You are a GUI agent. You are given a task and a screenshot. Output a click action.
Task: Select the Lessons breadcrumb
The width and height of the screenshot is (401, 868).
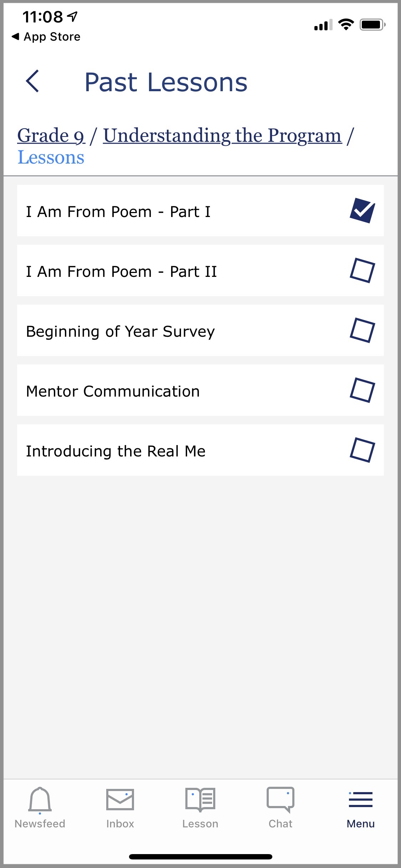(x=51, y=157)
